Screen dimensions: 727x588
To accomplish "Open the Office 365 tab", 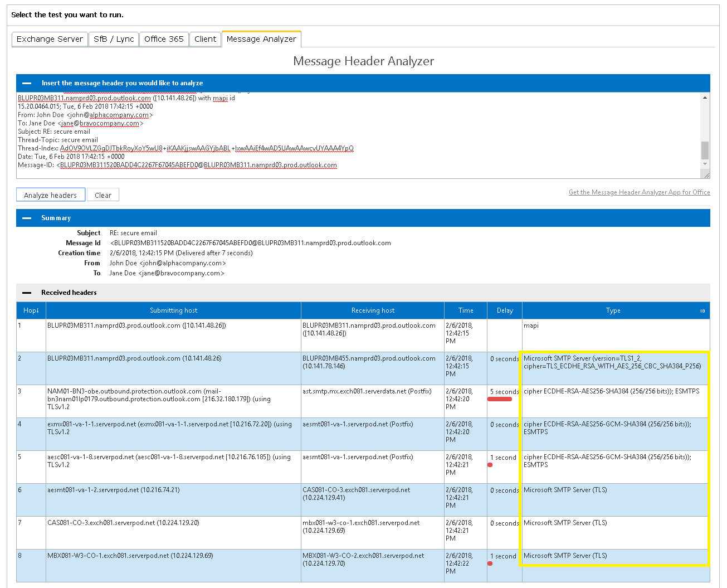I will tap(163, 38).
